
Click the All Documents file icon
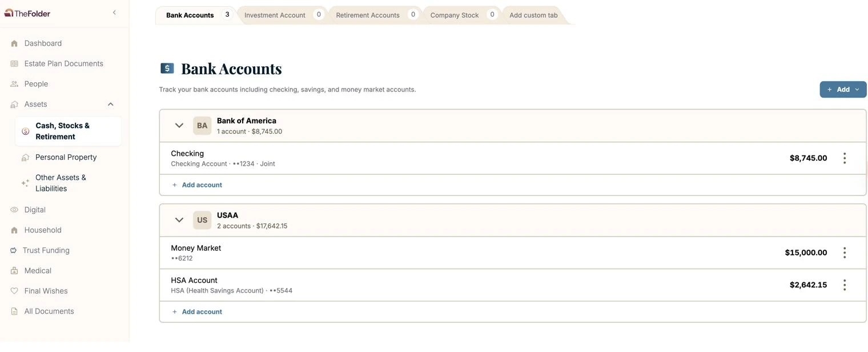[14, 311]
